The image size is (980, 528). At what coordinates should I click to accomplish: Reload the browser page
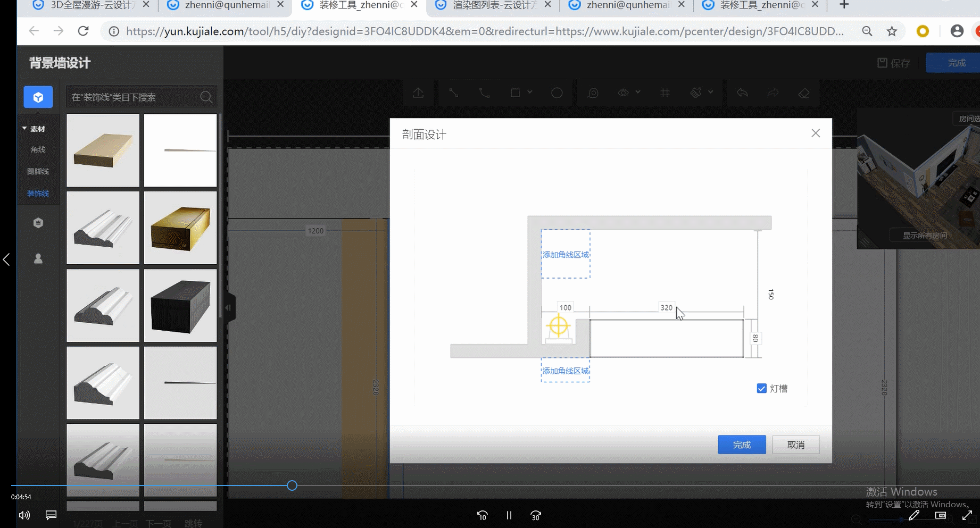[83, 31]
